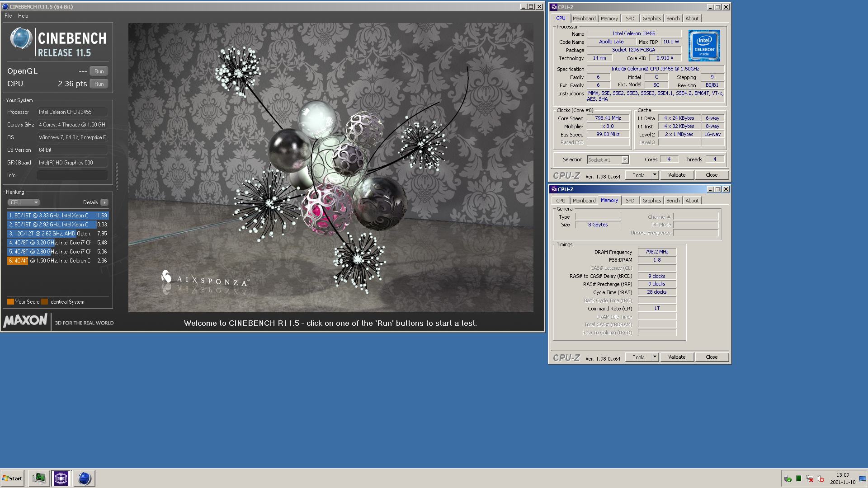Click the Info input field in Your System
Screen dimensions: 868x488
pyautogui.click(x=72, y=175)
